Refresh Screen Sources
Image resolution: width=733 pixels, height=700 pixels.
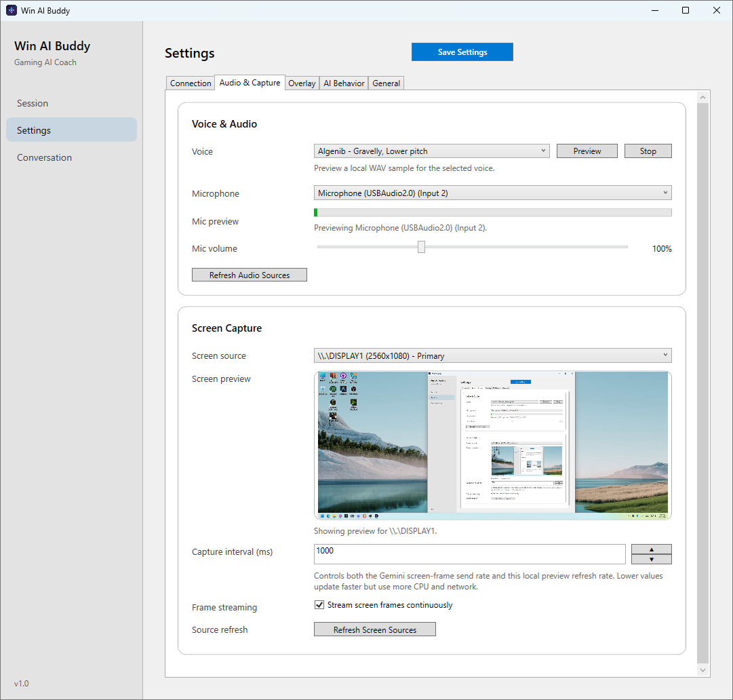tap(374, 629)
